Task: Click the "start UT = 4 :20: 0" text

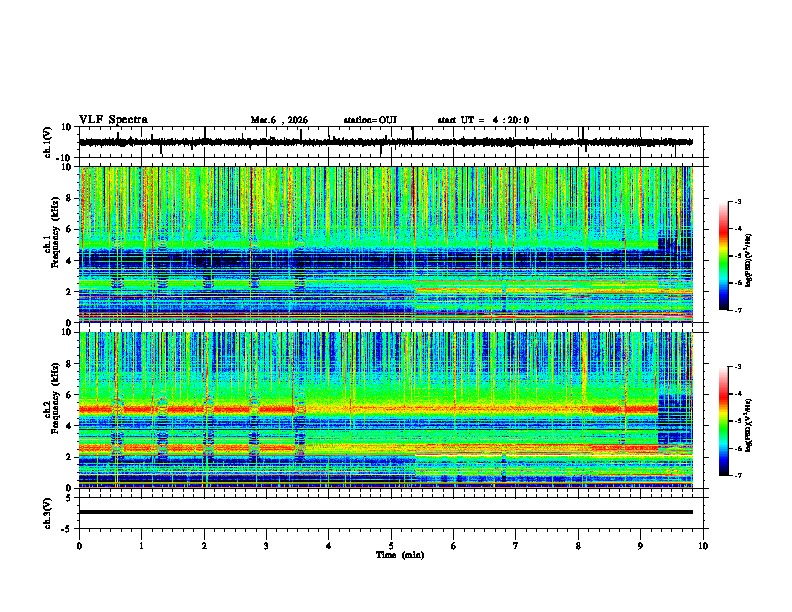Action: 483,120
